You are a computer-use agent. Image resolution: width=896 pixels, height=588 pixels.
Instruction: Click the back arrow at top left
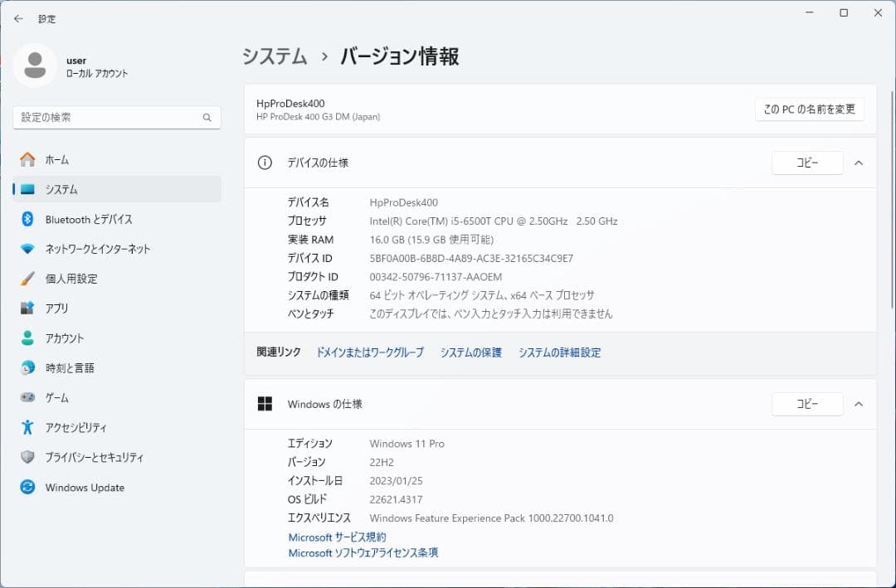click(x=17, y=18)
